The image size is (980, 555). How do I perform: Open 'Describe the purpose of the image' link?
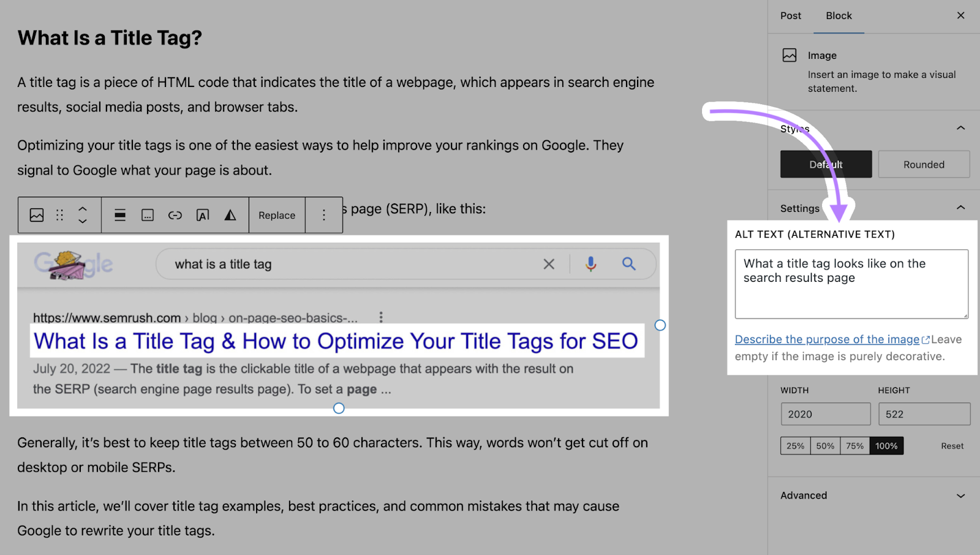(x=827, y=339)
